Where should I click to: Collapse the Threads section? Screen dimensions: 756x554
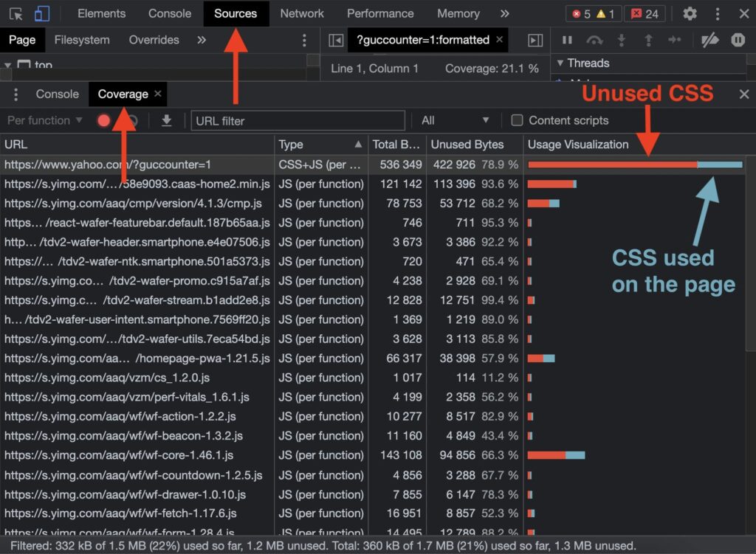pyautogui.click(x=563, y=63)
